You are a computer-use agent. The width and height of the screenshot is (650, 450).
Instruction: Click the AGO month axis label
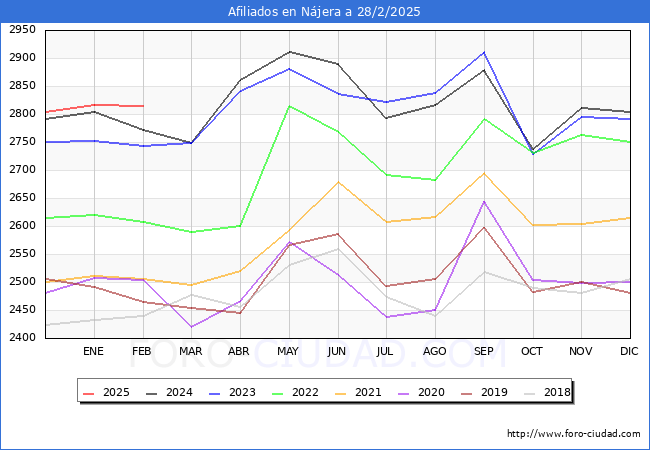click(434, 351)
